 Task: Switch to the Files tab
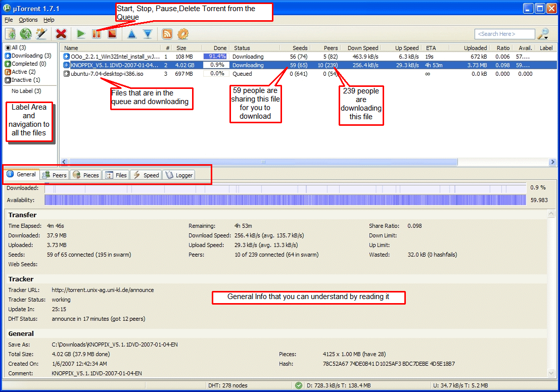coord(116,175)
